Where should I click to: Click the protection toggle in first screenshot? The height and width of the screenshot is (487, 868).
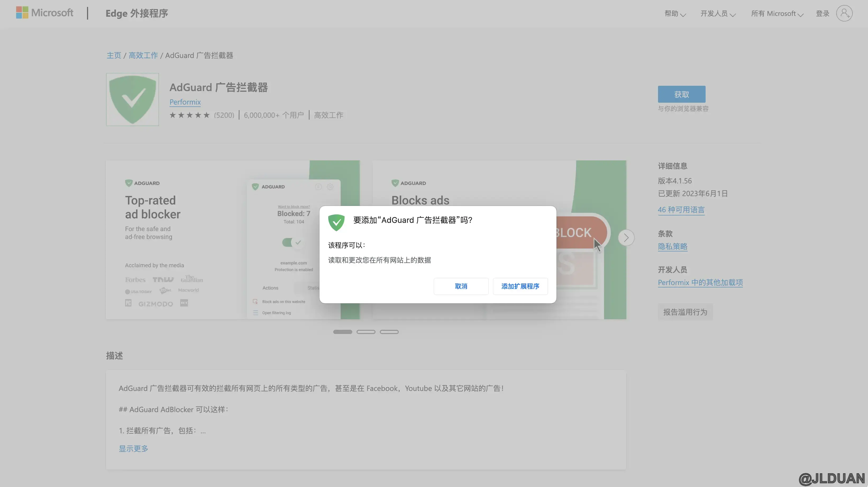[x=293, y=242]
